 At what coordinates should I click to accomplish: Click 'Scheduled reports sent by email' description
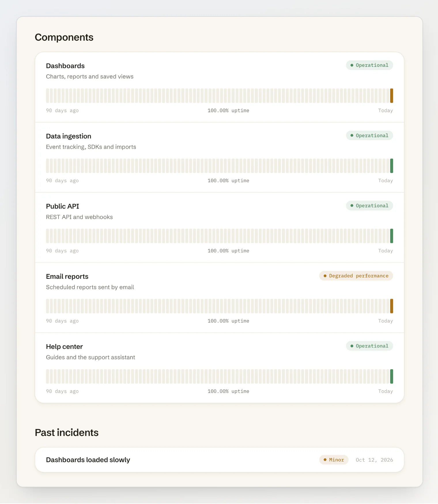click(x=90, y=287)
